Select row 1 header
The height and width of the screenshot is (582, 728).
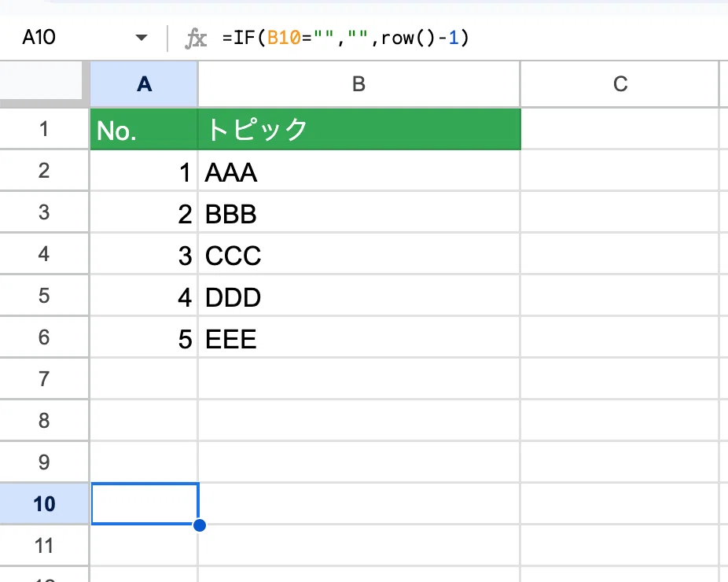44,129
